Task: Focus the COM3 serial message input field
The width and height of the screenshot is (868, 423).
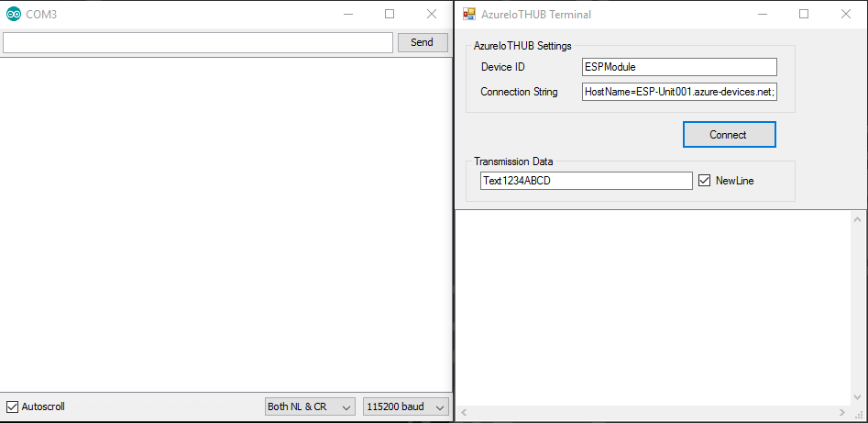Action: (x=198, y=43)
